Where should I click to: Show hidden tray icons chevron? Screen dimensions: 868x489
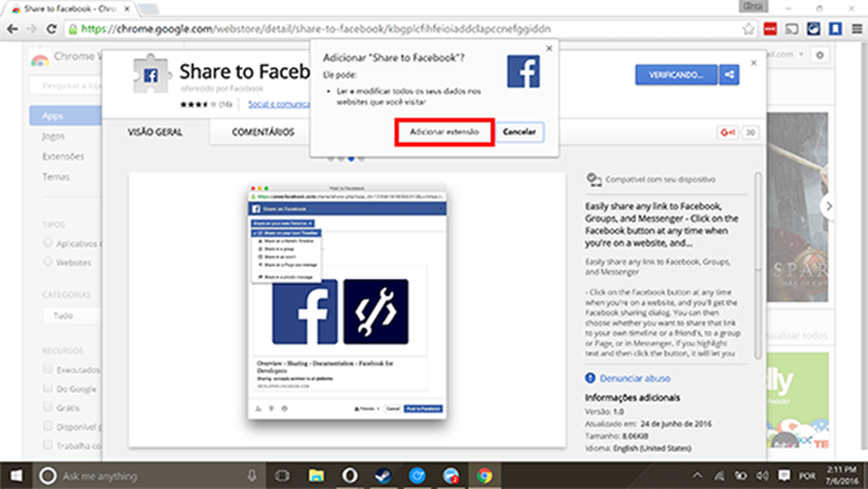[697, 475]
